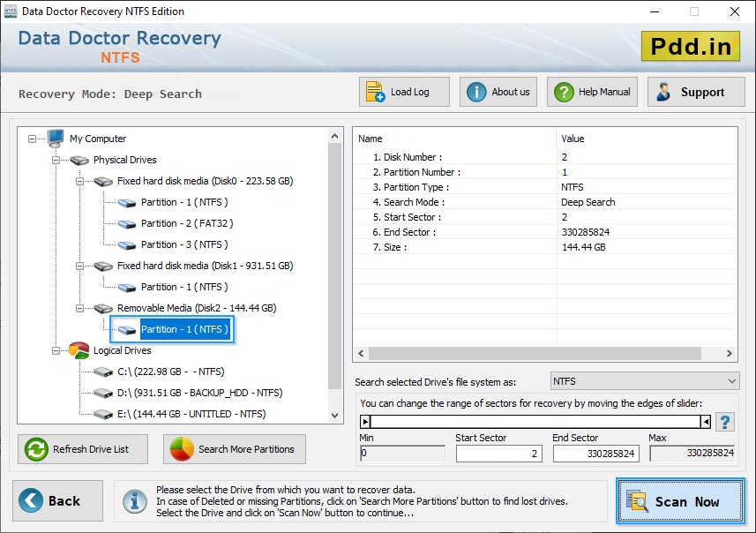Select Partition - 3 (NTFS)
The image size is (756, 533).
184,244
